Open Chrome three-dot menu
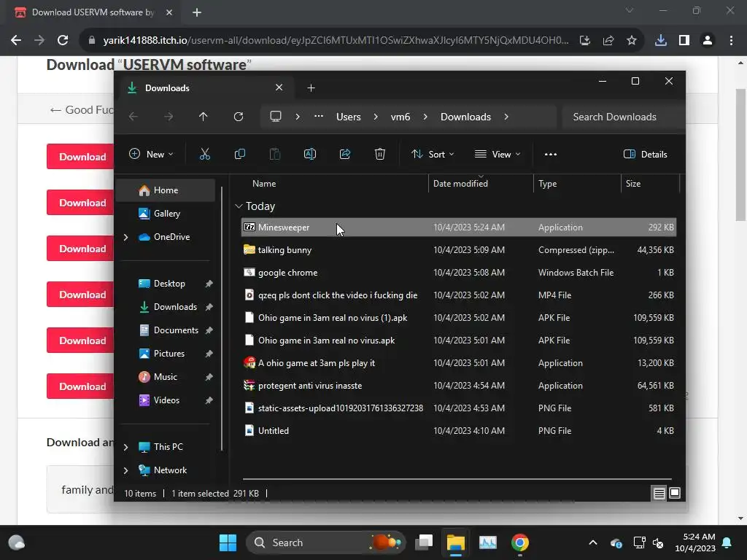 point(731,41)
